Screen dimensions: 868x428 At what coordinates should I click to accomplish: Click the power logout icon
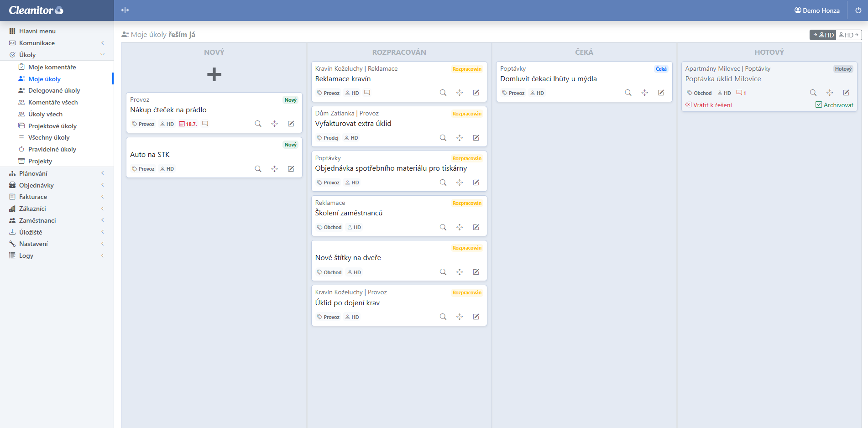click(858, 10)
